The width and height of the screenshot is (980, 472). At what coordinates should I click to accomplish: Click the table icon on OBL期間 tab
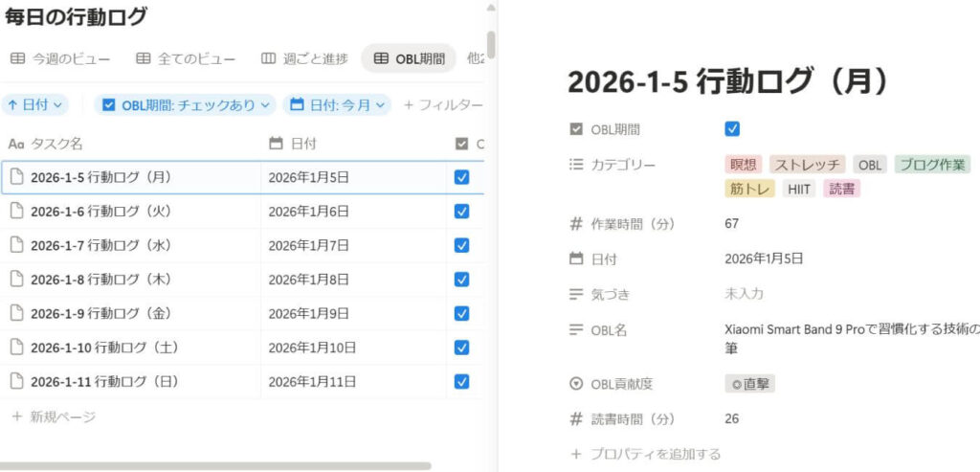[x=381, y=58]
